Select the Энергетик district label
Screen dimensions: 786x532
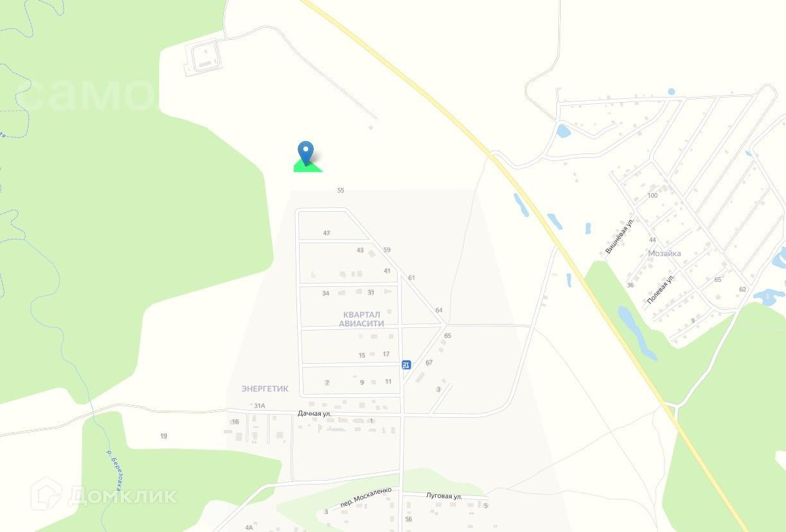tap(265, 389)
